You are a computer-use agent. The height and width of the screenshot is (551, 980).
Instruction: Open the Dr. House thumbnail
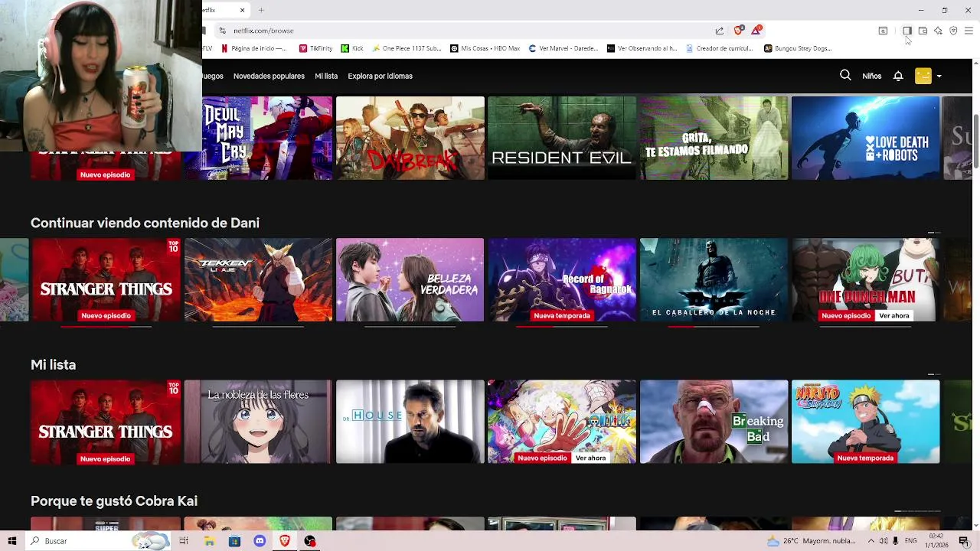click(x=410, y=422)
